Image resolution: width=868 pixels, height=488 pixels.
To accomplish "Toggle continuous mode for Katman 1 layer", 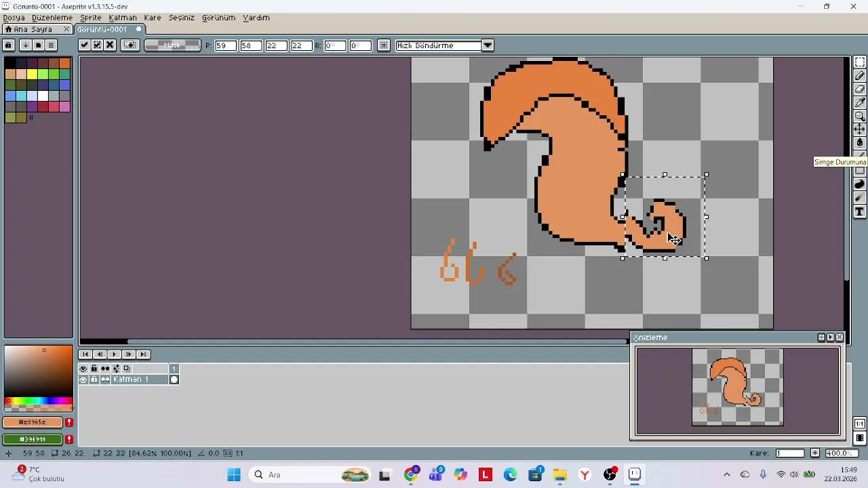I will tap(105, 380).
